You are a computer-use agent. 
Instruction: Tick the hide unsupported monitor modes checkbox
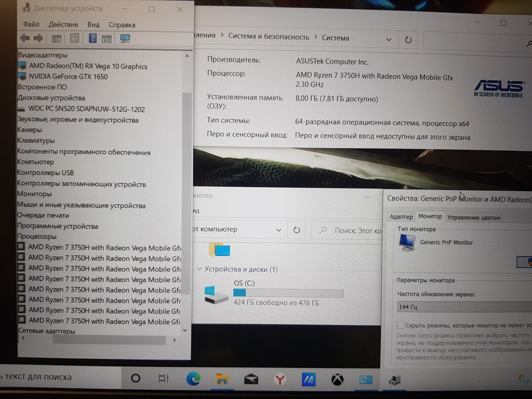(401, 325)
